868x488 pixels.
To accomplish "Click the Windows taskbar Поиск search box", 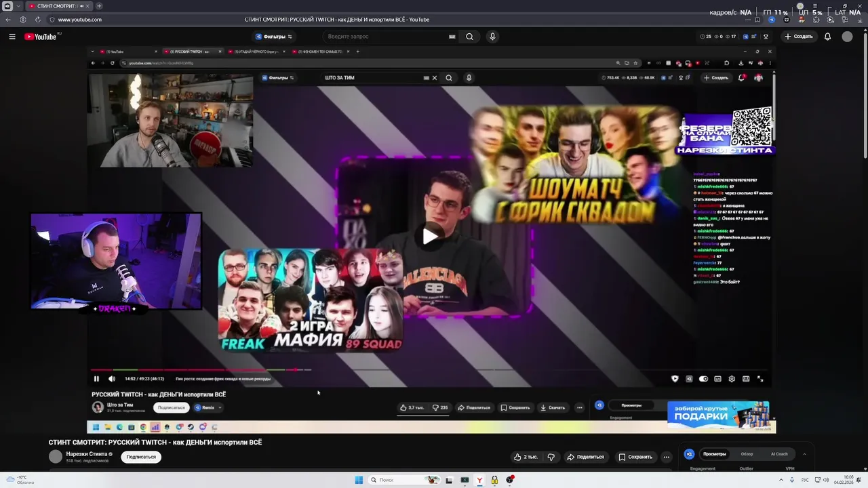I will click(x=405, y=480).
